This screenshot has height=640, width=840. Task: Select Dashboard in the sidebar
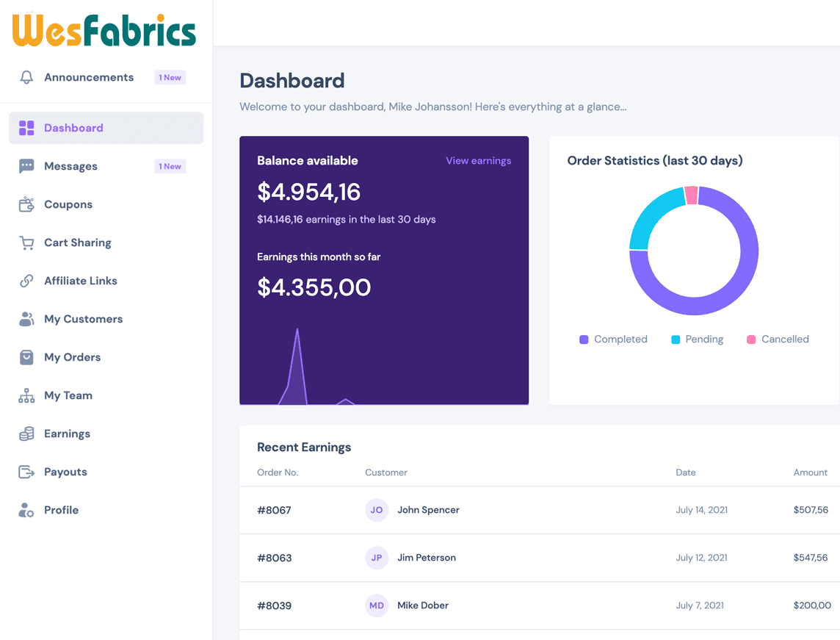pos(106,128)
